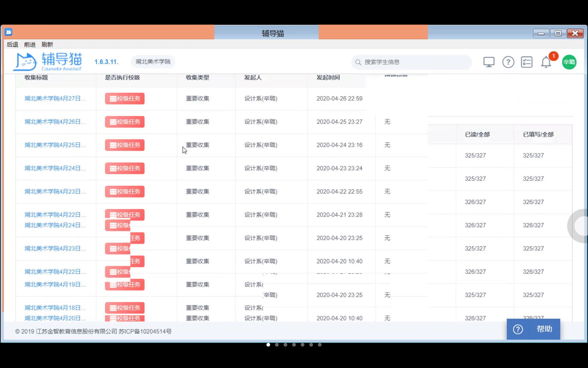Viewport: 588px width, 368px height.
Task: Click the 是否执行校级 column header
Action: (123, 78)
